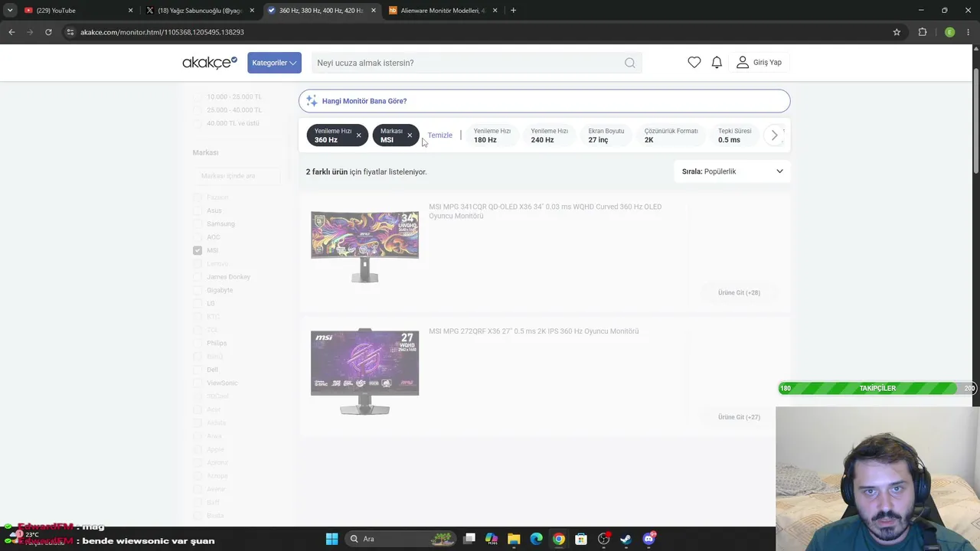Uncheck the MSI brand checkbox

[198, 250]
